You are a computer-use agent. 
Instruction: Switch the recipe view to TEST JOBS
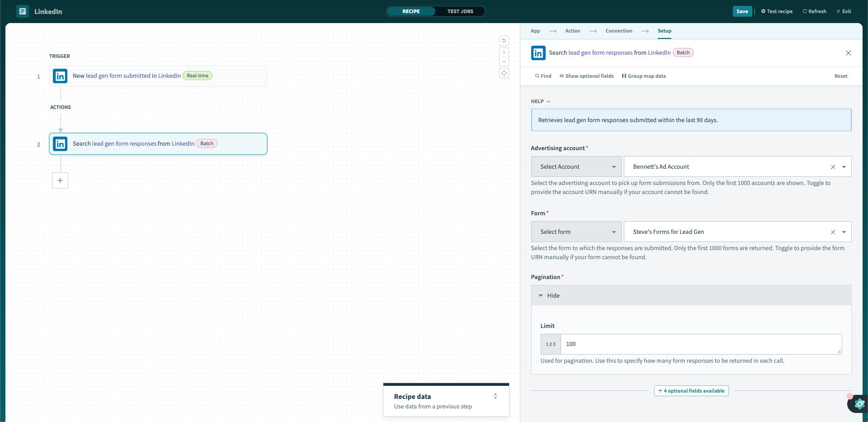point(460,11)
